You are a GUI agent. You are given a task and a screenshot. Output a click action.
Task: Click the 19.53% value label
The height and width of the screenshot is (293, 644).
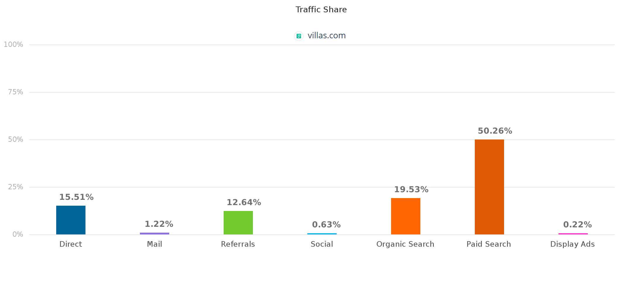(411, 190)
